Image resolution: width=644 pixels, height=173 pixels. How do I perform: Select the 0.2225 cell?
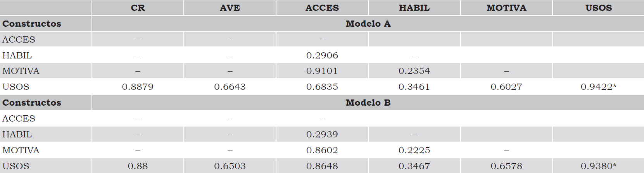click(414, 150)
